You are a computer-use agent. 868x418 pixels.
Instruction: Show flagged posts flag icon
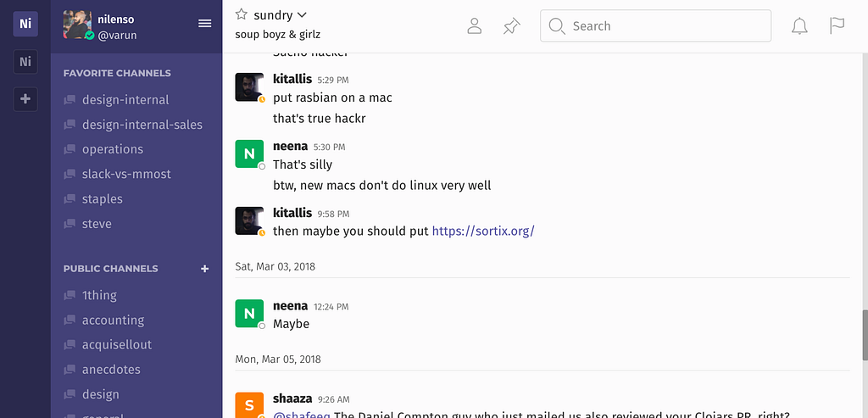point(837,25)
